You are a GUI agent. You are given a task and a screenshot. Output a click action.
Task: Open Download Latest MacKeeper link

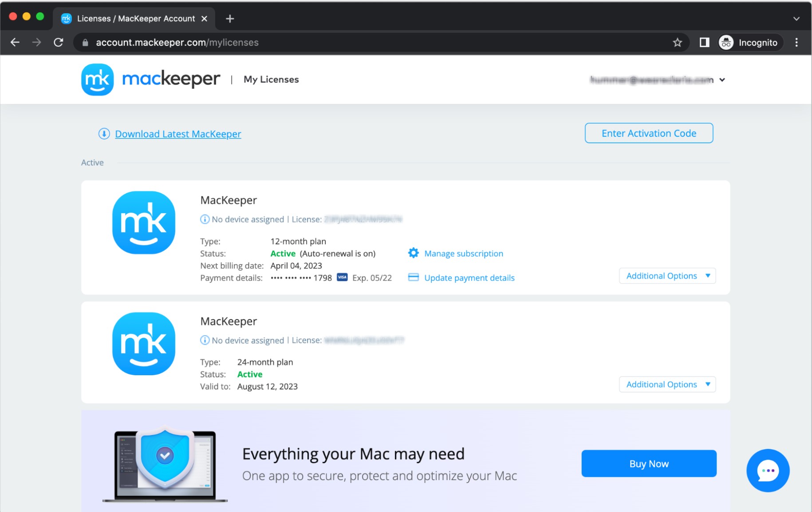coord(178,134)
